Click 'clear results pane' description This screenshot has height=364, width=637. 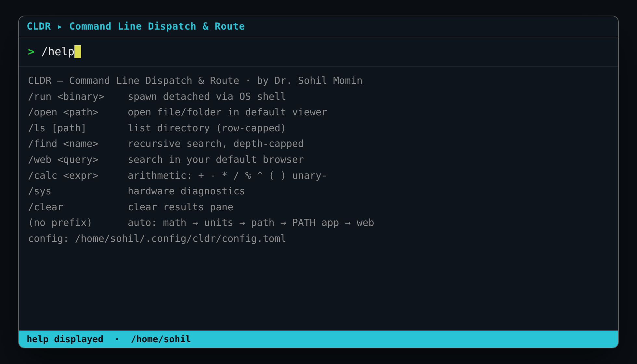tap(180, 207)
